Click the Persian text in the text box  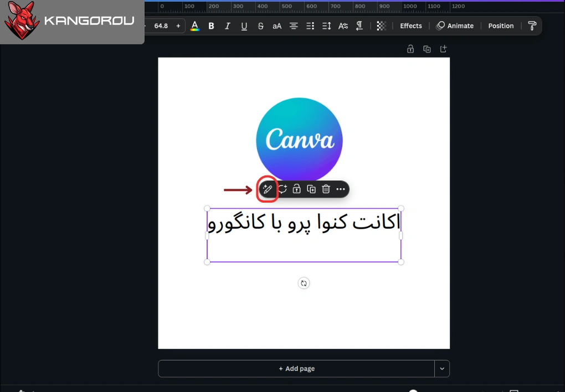(304, 223)
